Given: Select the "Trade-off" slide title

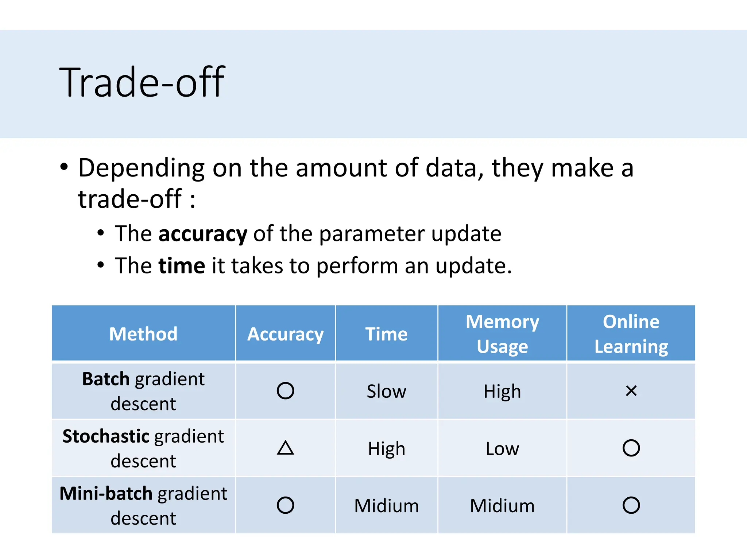Looking at the screenshot, I should 142,82.
